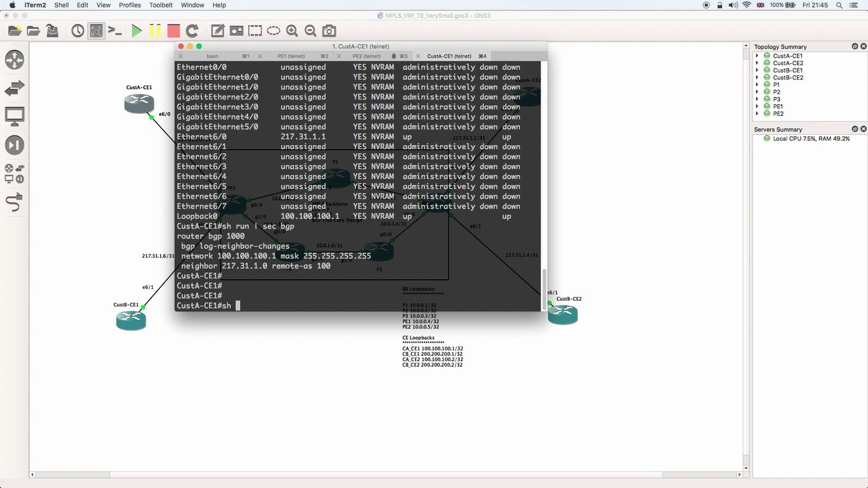Select the Draw ellipse tool

[273, 30]
